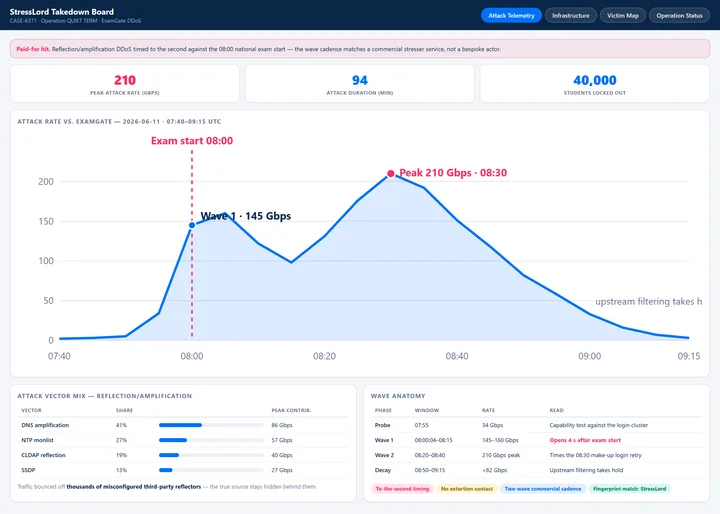Image resolution: width=720 pixels, height=514 pixels.
Task: Click the No extortion contact tag
Action: coord(467,489)
